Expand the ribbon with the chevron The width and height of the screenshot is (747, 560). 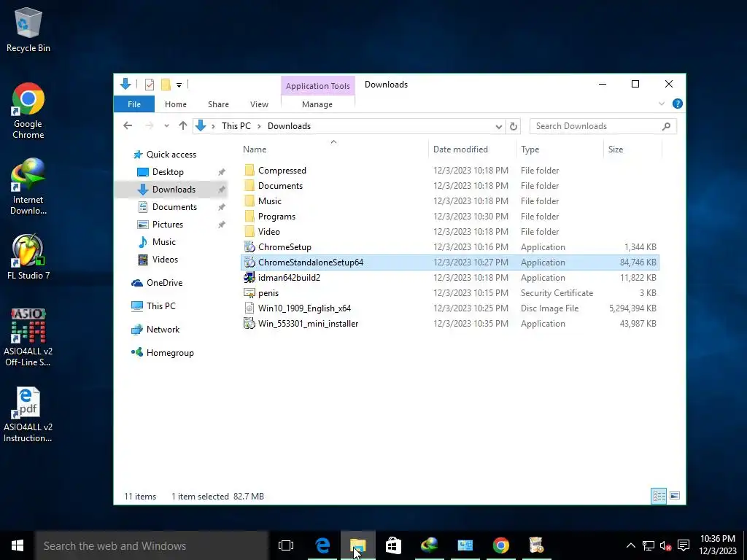click(661, 104)
